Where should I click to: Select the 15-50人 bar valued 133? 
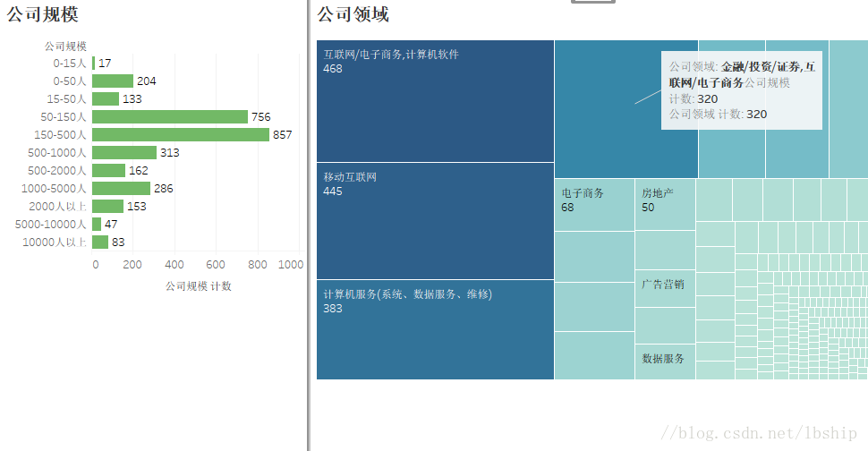click(105, 99)
